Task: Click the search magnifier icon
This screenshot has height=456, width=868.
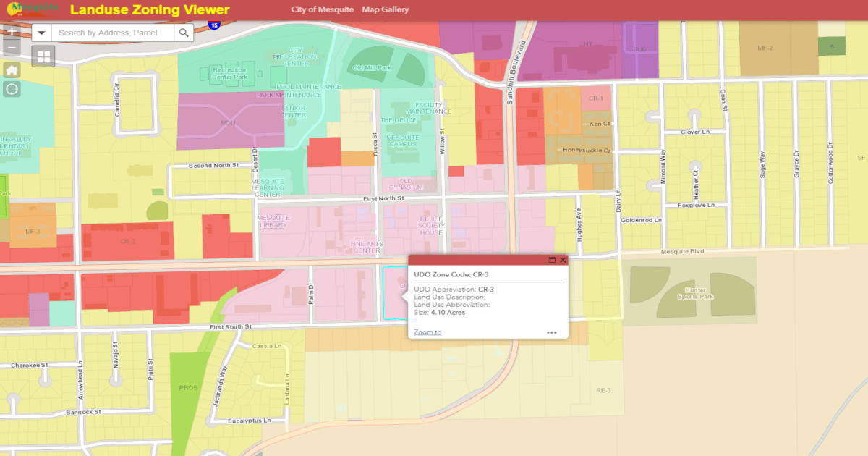Action: [x=184, y=33]
